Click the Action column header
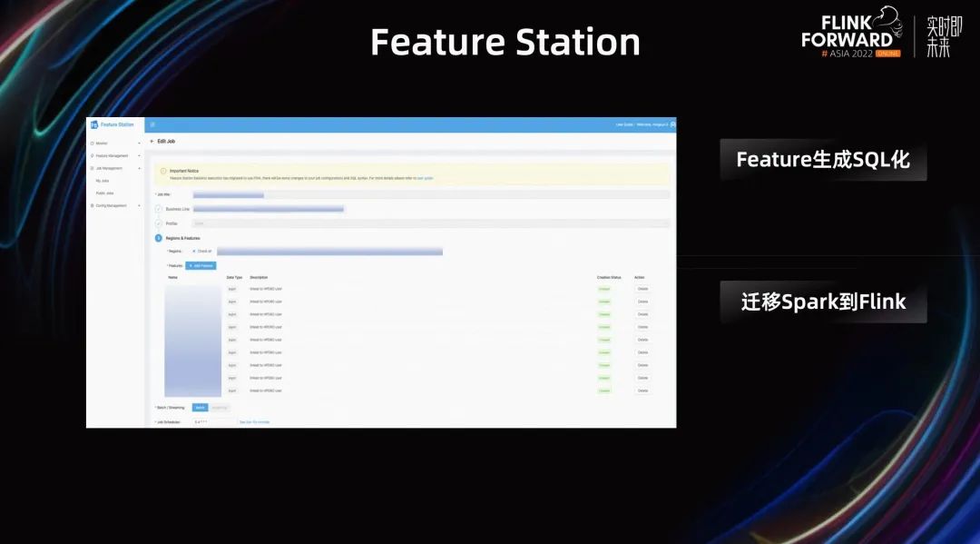The image size is (980, 544). (x=640, y=278)
